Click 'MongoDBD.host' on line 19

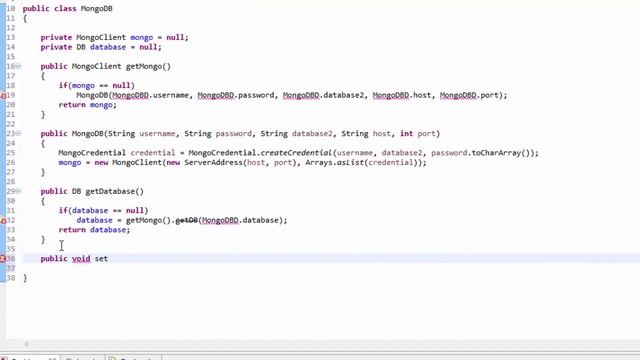tap(402, 95)
